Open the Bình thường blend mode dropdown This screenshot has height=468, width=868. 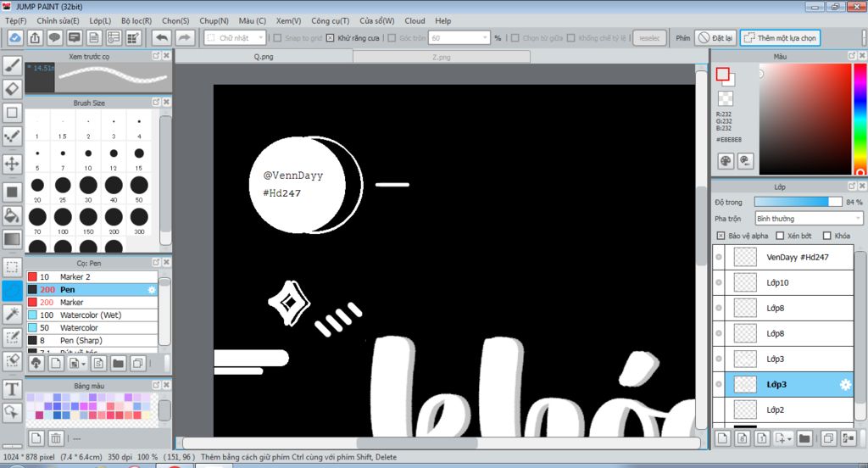[x=809, y=219]
